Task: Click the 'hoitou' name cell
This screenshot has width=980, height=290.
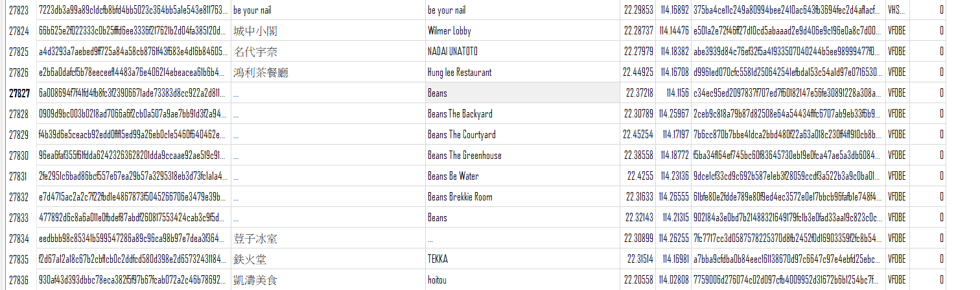Action: (x=522, y=280)
